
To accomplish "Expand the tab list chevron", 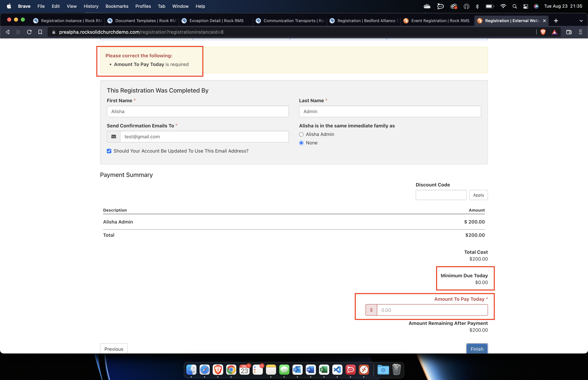I will click(581, 21).
